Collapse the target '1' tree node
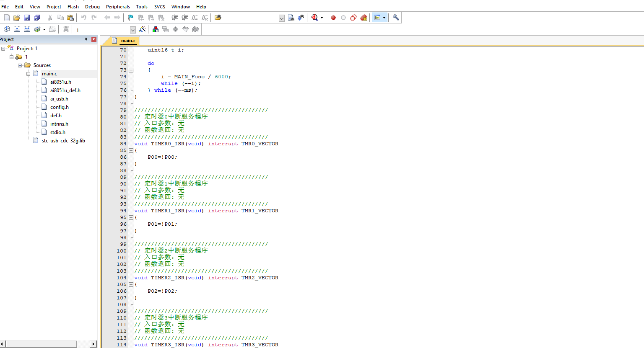Image resolution: width=644 pixels, height=348 pixels. [x=12, y=57]
